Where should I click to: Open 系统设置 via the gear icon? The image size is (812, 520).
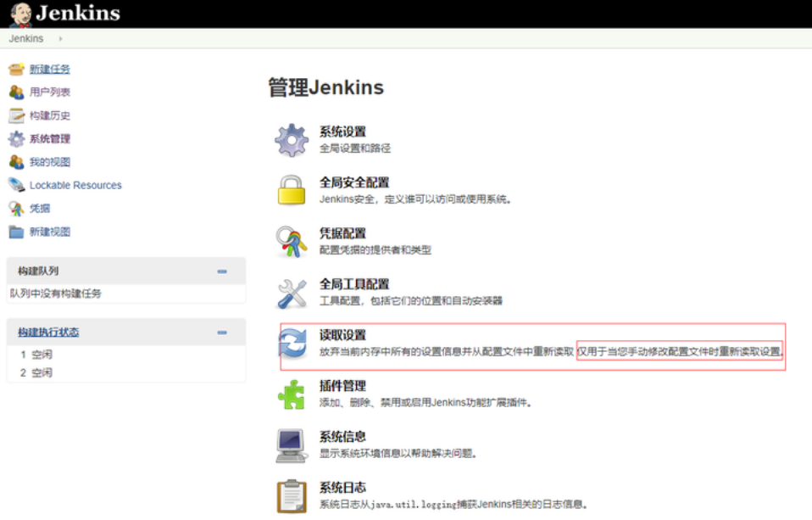tap(292, 139)
